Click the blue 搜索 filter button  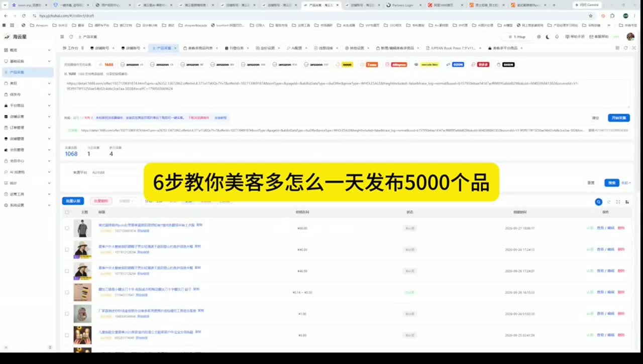(611, 183)
